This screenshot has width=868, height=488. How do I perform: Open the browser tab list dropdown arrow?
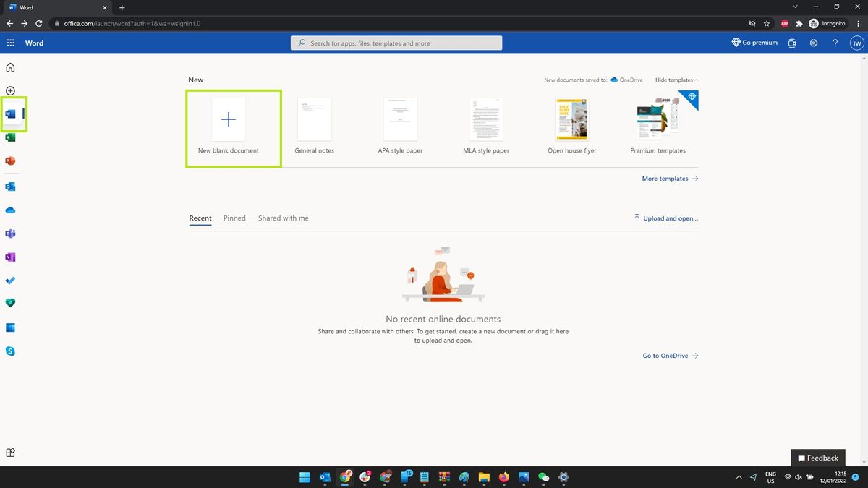point(795,6)
